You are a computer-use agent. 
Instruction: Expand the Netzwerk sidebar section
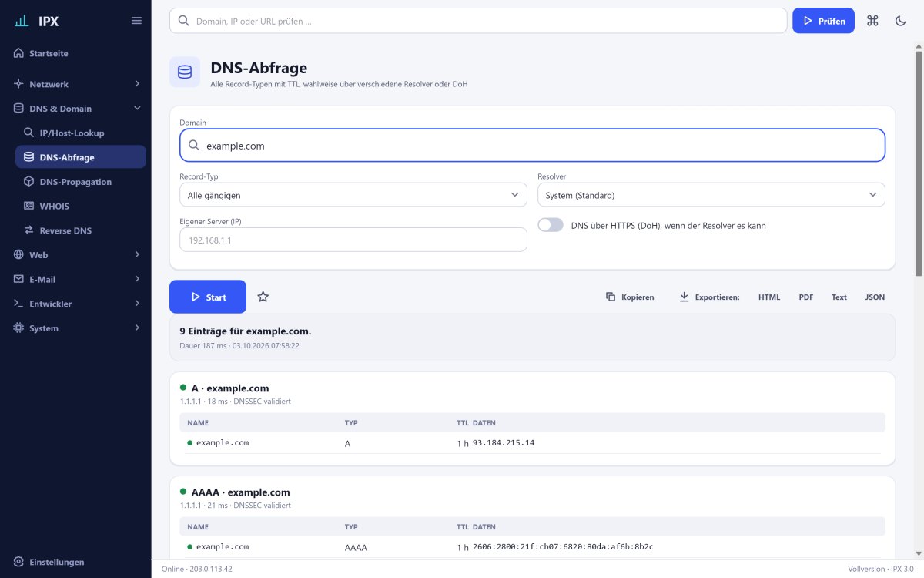pos(77,83)
